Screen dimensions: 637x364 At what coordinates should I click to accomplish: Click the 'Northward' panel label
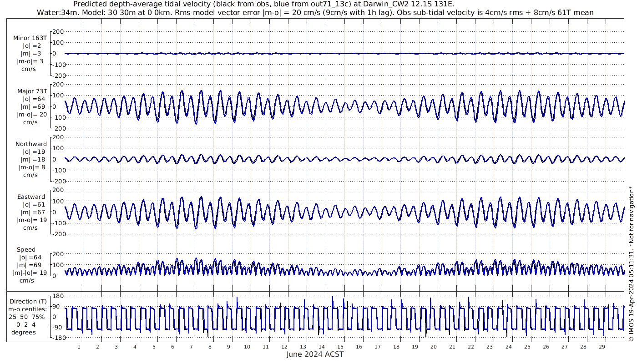(31, 144)
